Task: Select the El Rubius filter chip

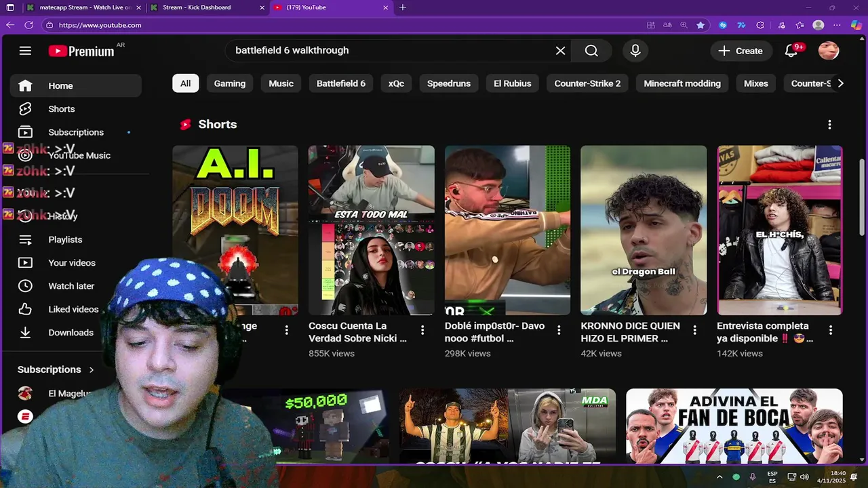Action: click(513, 83)
